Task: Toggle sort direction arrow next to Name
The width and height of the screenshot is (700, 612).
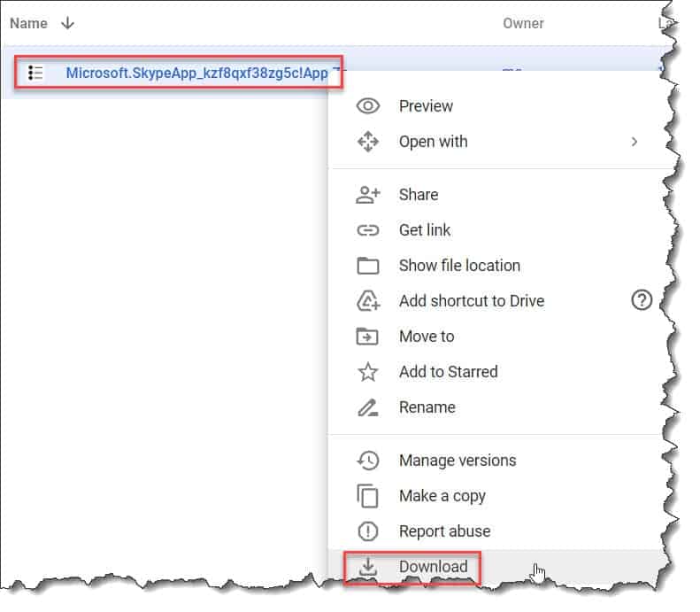Action: (x=68, y=23)
